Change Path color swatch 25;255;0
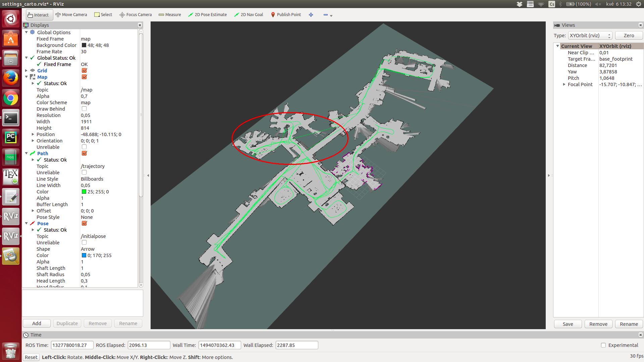 (x=84, y=192)
